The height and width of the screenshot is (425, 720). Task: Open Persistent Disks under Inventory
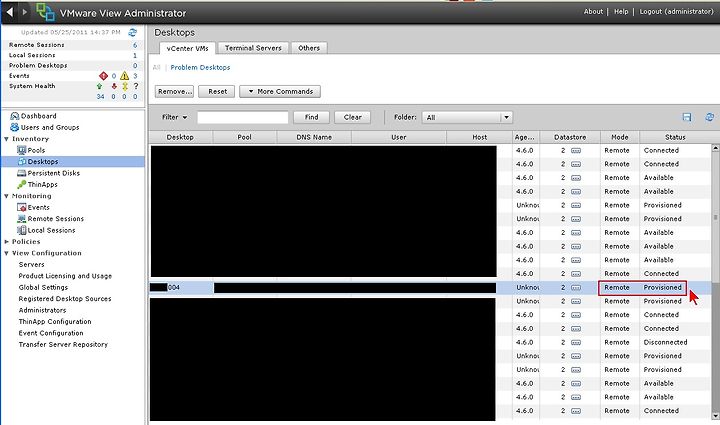click(48, 173)
